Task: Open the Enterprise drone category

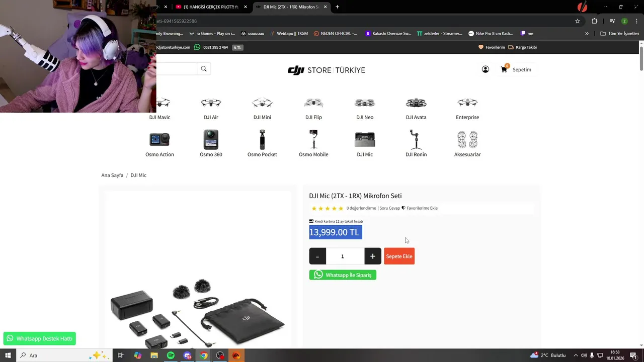Action: tap(467, 109)
